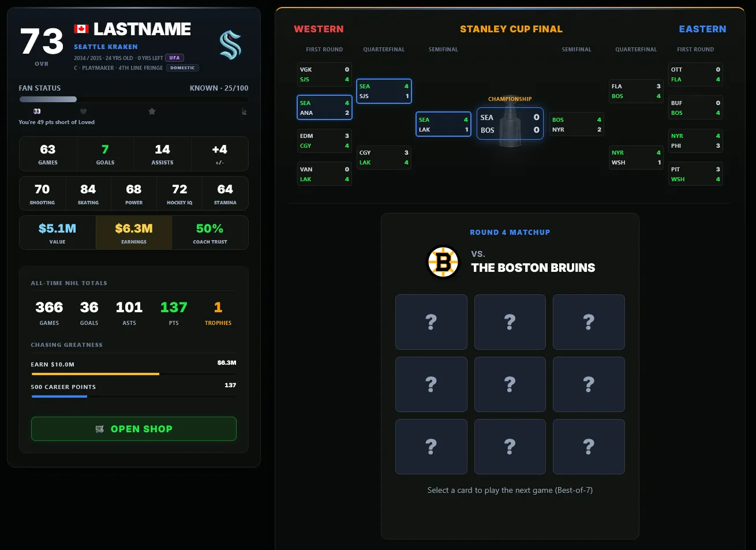Click the EASTERN conference heading
The height and width of the screenshot is (550, 756).
702,29
